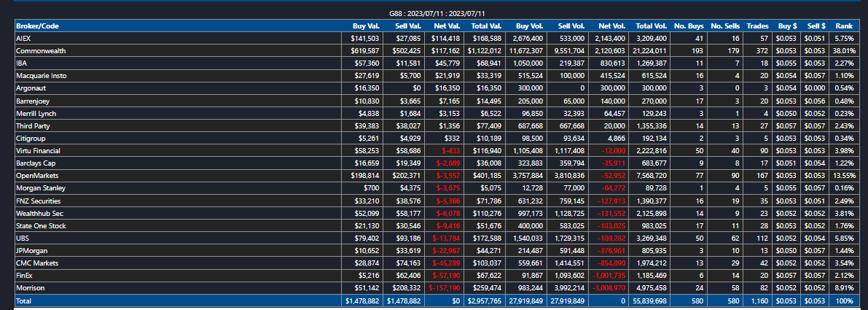Sort by the Sell Val. column header

(408, 26)
